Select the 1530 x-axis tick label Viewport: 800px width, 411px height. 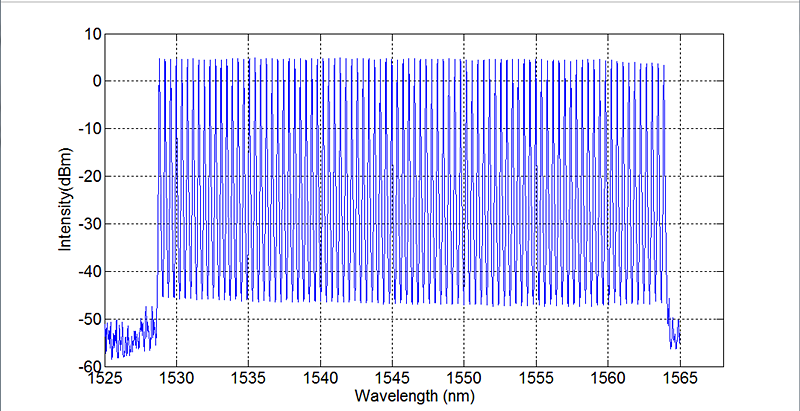(177, 379)
